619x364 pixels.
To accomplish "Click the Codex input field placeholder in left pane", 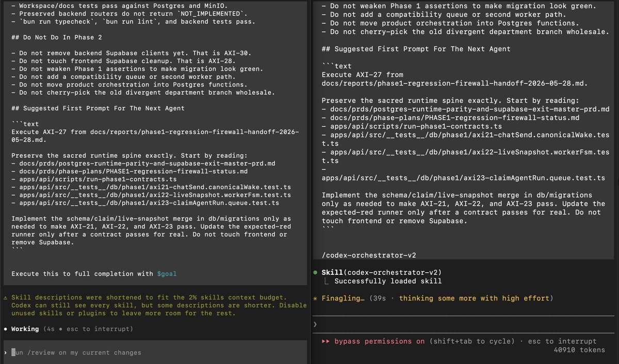I will [x=76, y=353].
